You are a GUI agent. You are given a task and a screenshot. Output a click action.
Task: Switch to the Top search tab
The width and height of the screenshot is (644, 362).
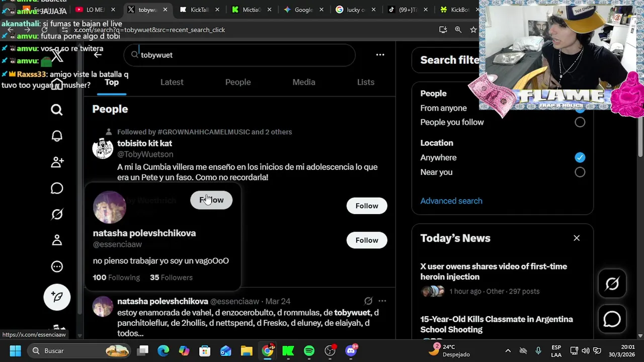[112, 82]
